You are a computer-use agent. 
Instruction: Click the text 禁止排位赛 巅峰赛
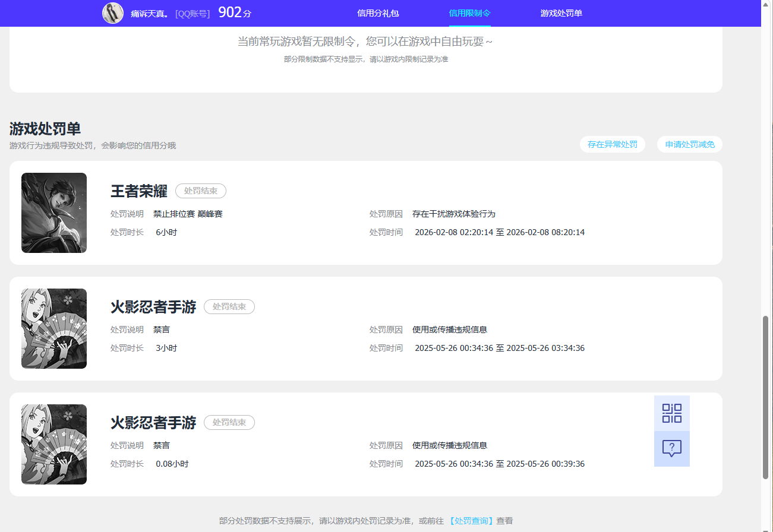point(188,214)
